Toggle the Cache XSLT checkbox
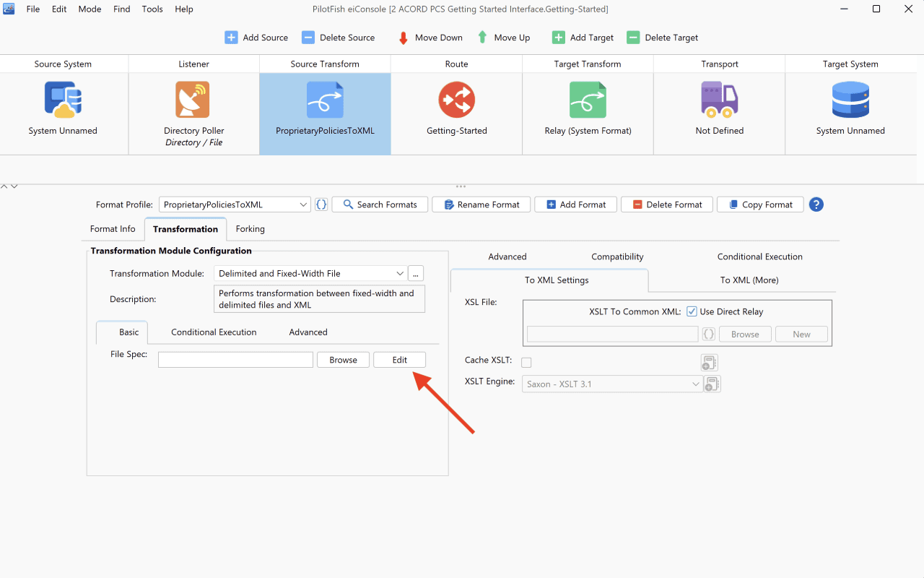The width and height of the screenshot is (924, 578). (x=526, y=363)
